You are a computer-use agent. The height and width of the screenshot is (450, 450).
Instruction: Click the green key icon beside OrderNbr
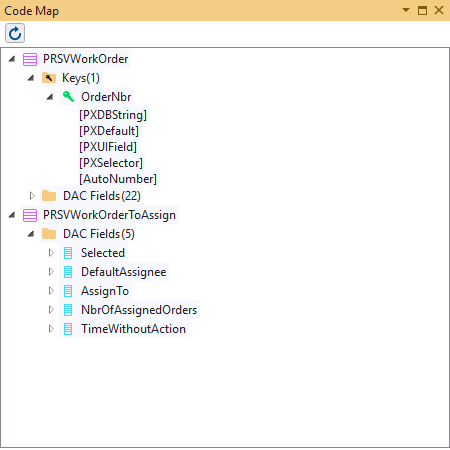pyautogui.click(x=68, y=97)
